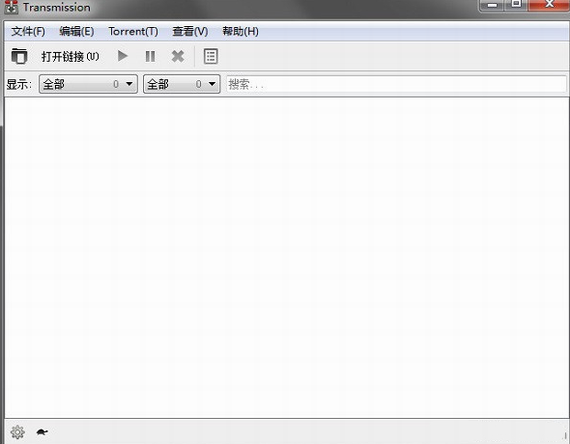The height and width of the screenshot is (444, 570).
Task: Maximize the Transmission window
Action: click(516, 5)
